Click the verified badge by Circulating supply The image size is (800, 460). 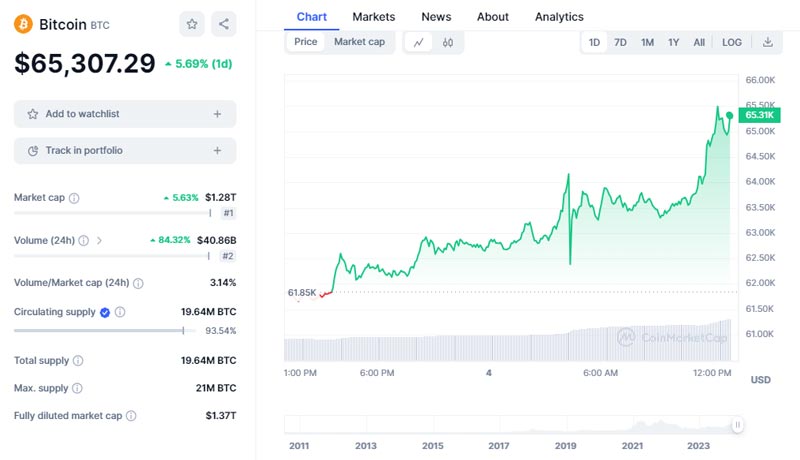(x=105, y=312)
